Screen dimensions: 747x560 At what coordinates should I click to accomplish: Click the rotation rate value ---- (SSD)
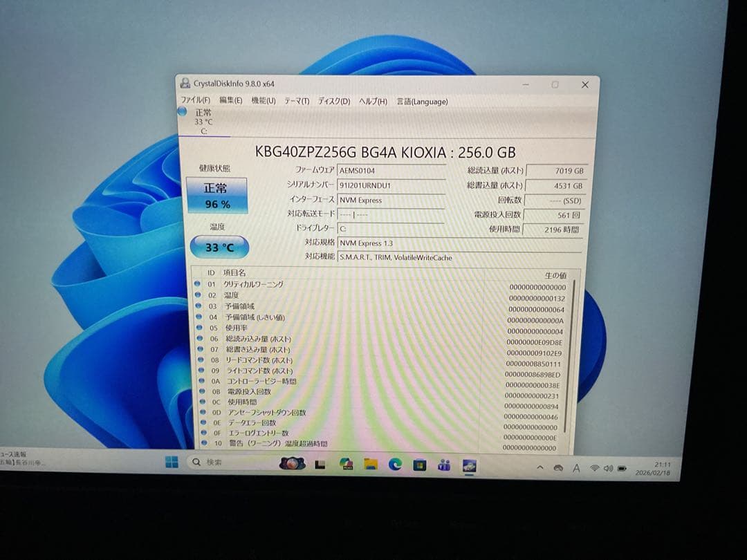tap(555, 200)
